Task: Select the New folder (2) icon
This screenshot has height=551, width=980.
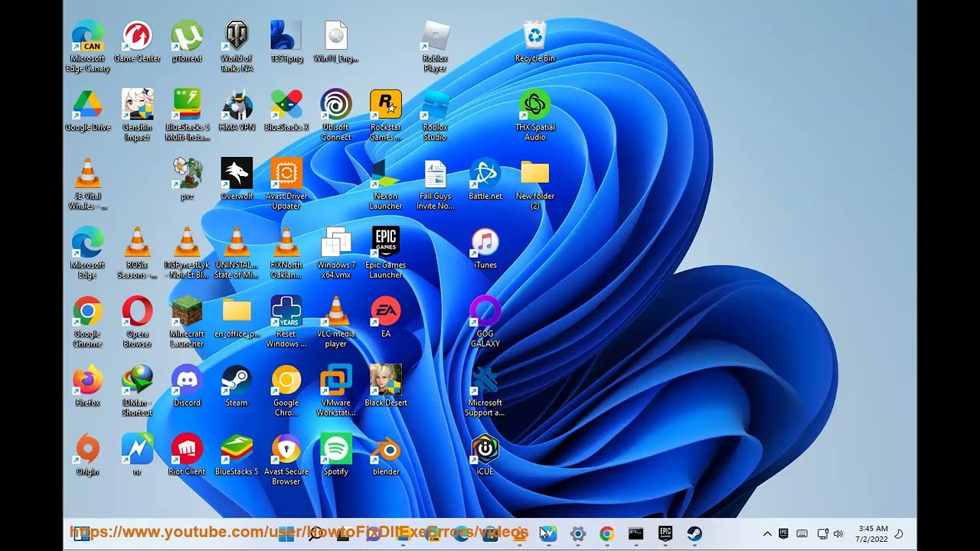Action: click(x=534, y=184)
